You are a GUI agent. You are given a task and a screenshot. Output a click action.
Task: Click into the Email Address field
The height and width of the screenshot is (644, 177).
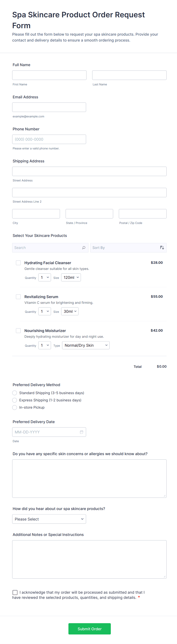pos(49,107)
